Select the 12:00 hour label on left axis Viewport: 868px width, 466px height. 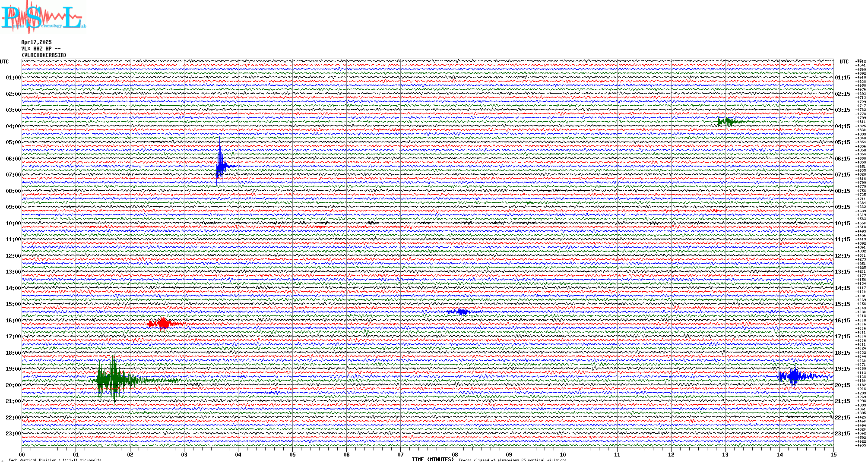click(x=13, y=256)
